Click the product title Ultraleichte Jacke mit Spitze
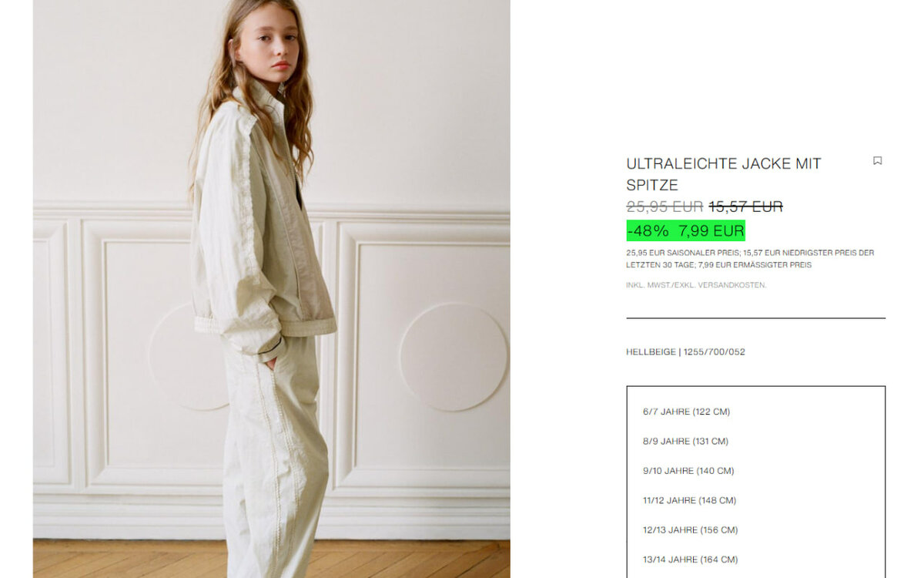 point(724,174)
